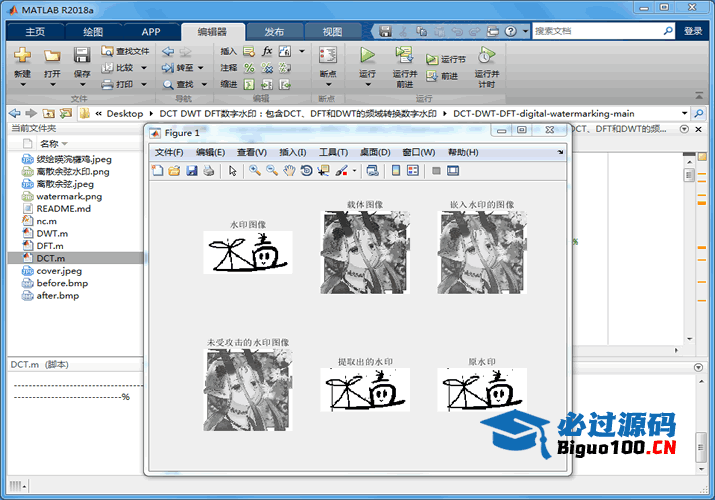This screenshot has height=500, width=715.
Task: Choose the Data Cursor tool
Action: click(323, 171)
